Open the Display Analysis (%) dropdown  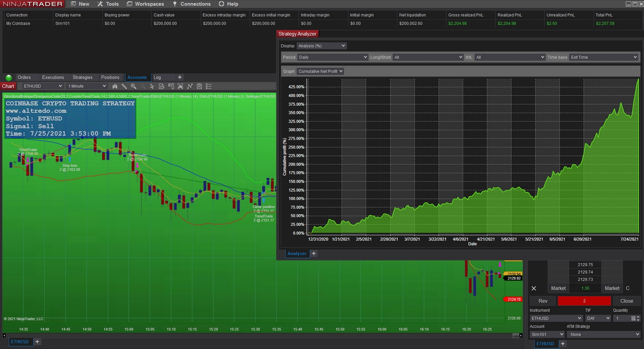[322, 46]
